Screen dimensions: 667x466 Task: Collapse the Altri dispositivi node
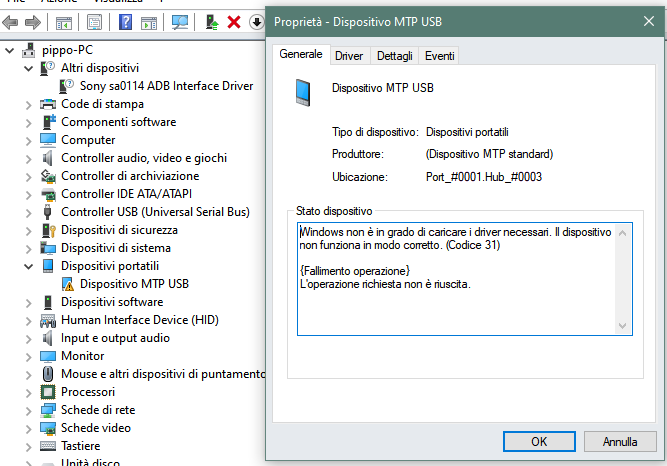[27, 68]
